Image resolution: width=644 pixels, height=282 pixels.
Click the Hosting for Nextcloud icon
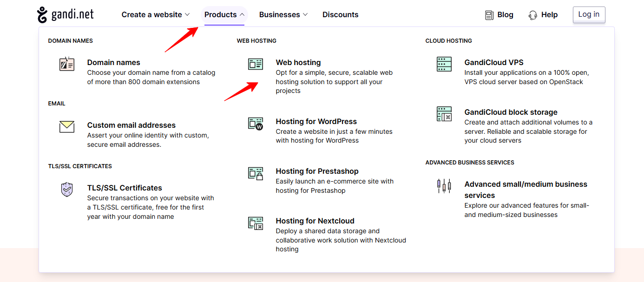click(256, 223)
